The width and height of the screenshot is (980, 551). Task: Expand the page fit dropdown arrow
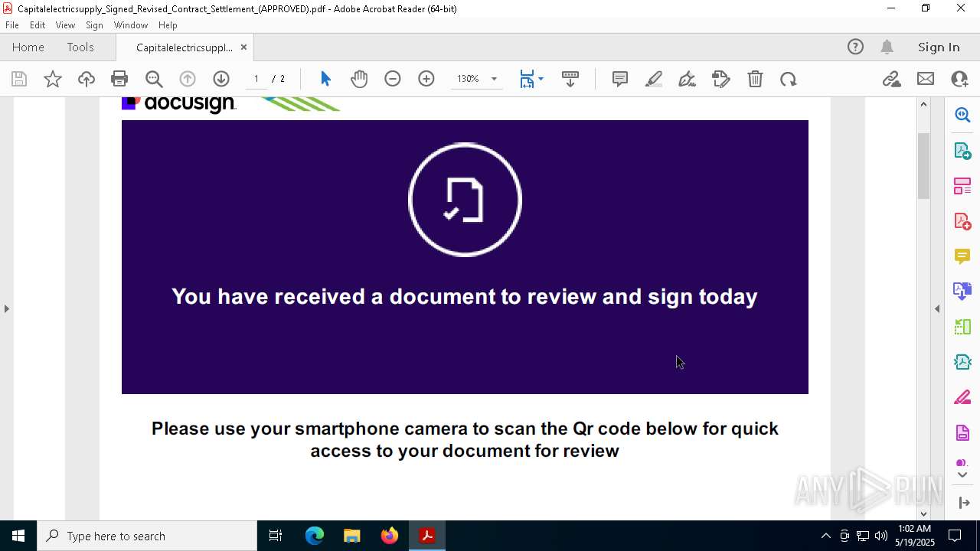coord(541,79)
